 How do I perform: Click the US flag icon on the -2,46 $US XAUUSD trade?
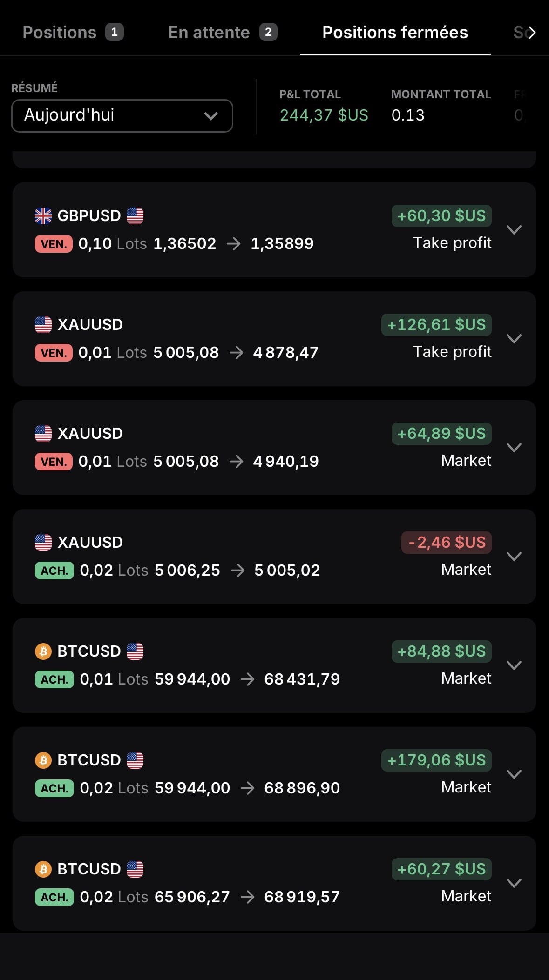[43, 543]
